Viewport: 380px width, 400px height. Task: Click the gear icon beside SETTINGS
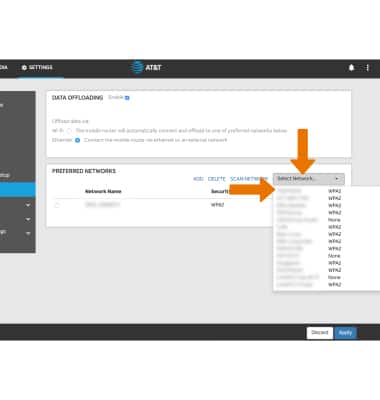[x=24, y=68]
